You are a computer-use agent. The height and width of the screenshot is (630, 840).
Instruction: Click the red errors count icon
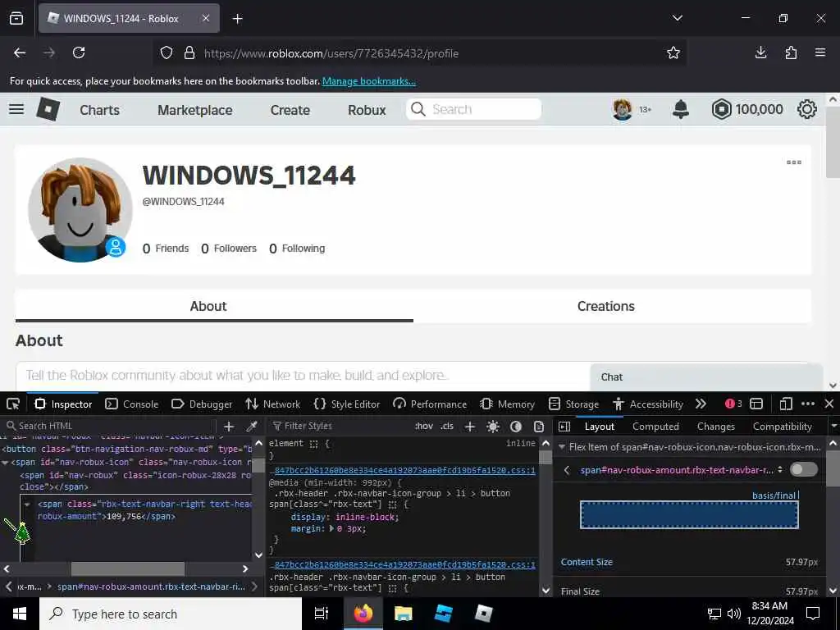733,404
